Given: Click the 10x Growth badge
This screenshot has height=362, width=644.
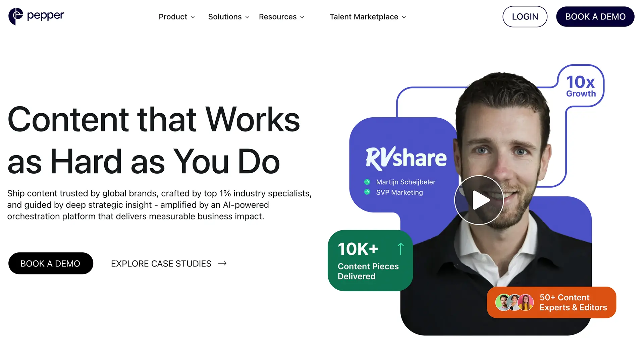Looking at the screenshot, I should pyautogui.click(x=581, y=86).
